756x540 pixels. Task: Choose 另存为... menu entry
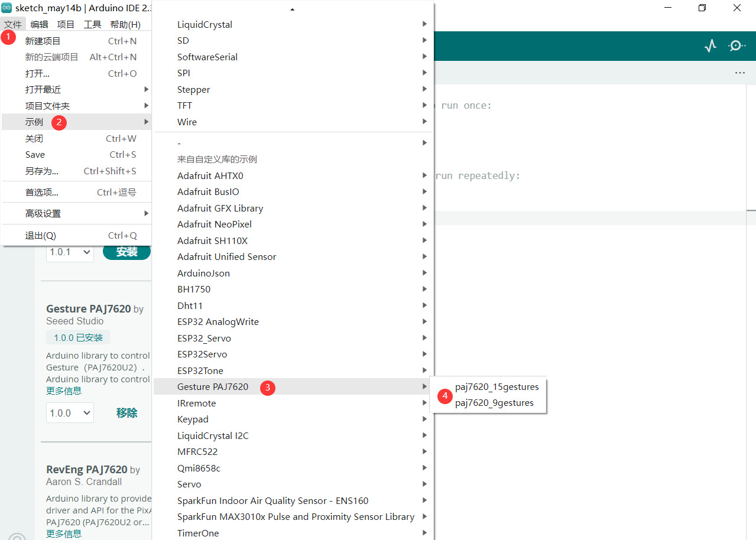click(x=76, y=171)
